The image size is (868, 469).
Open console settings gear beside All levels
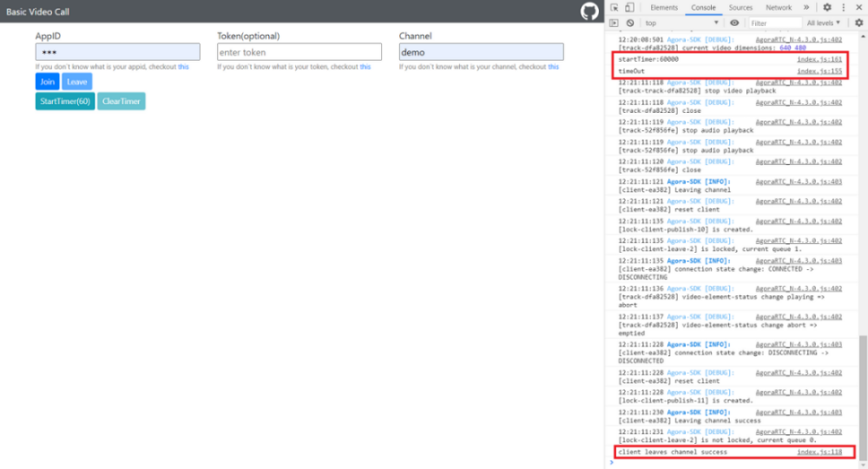858,23
